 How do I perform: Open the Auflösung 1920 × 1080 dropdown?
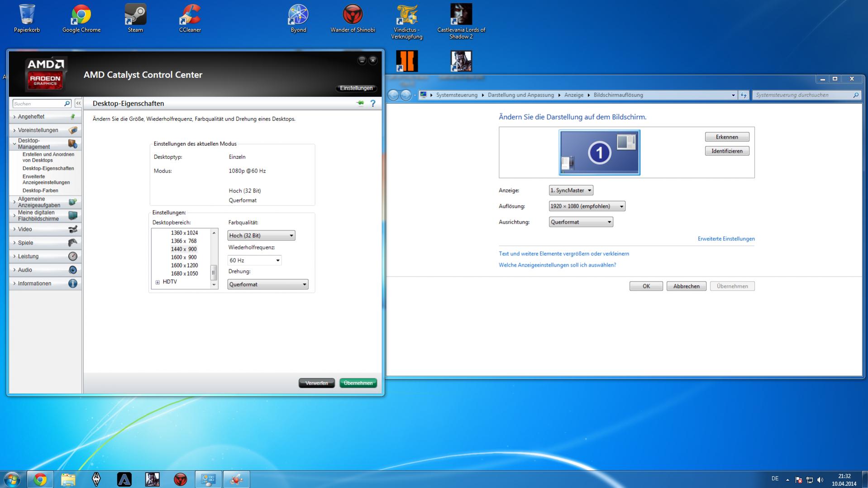pyautogui.click(x=587, y=206)
